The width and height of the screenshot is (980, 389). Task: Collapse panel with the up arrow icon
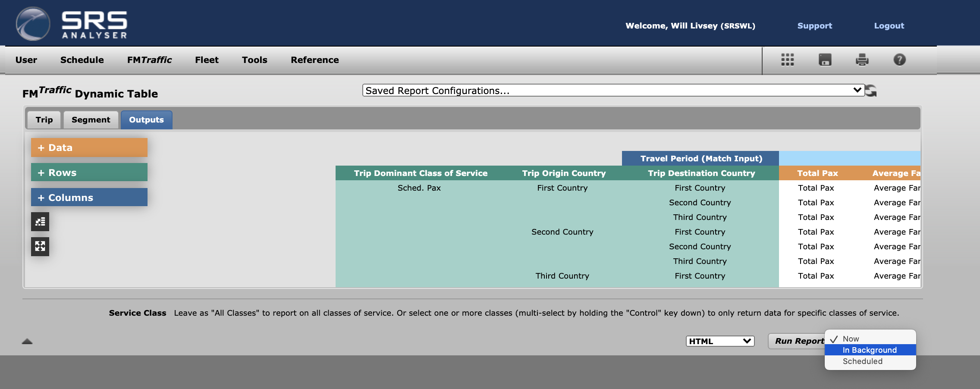point(27,341)
